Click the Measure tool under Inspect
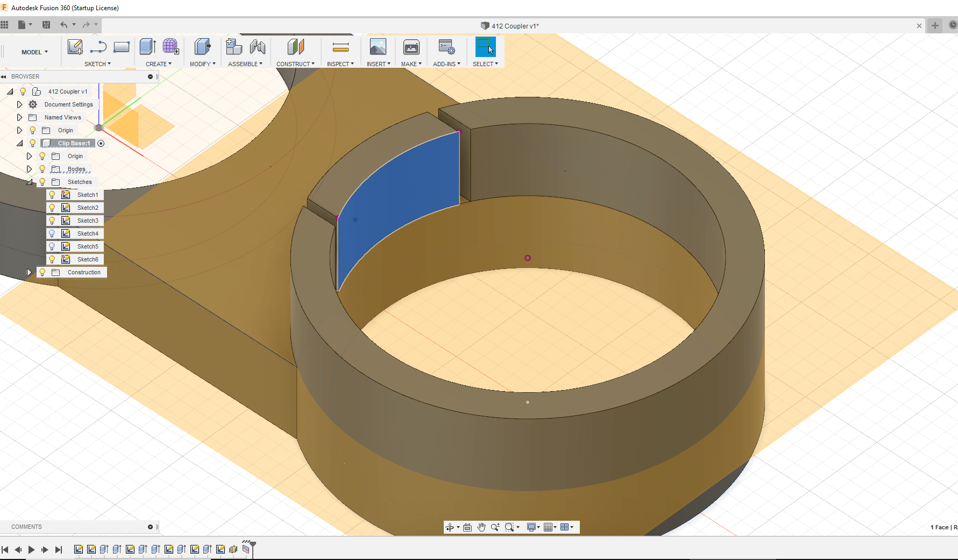The image size is (958, 560). click(340, 48)
